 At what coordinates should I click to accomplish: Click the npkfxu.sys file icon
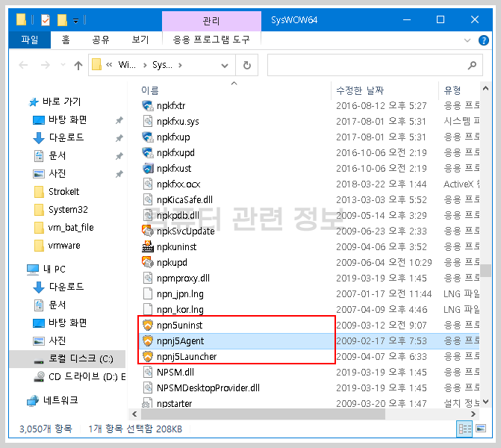pos(147,121)
